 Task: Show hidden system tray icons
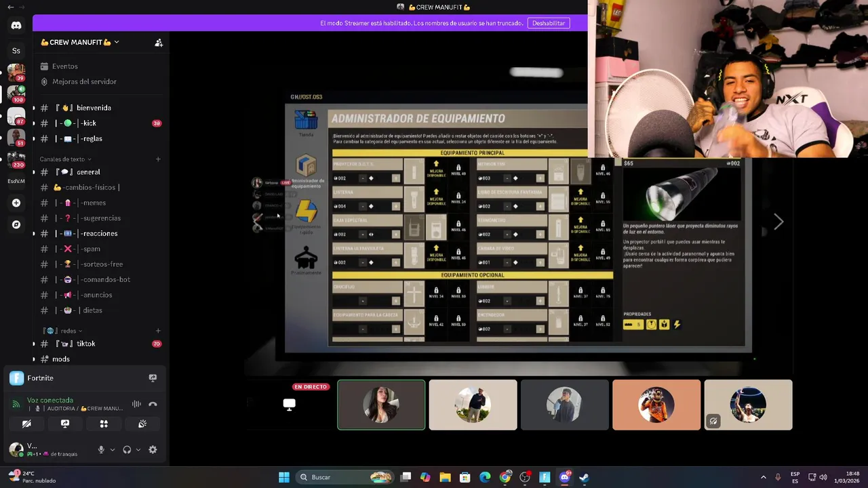[763, 477]
